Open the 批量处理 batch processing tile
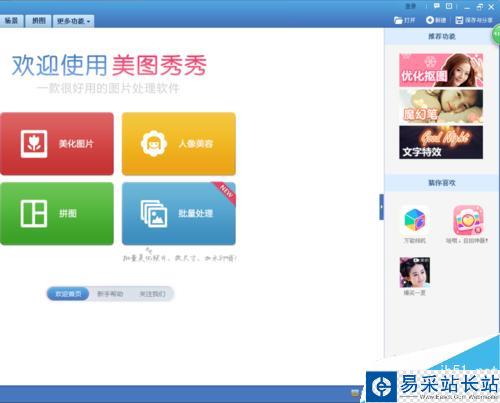Image resolution: width=500 pixels, height=403 pixels. click(x=179, y=214)
